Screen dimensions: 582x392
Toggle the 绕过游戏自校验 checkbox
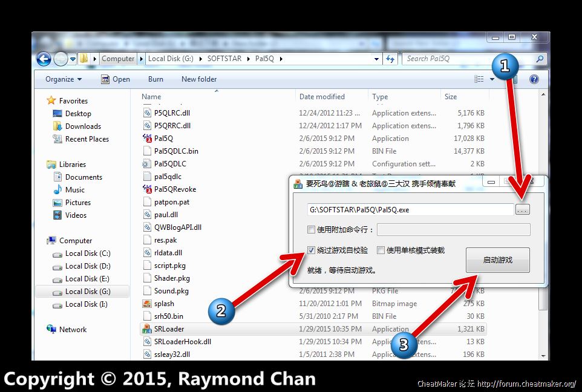(311, 250)
